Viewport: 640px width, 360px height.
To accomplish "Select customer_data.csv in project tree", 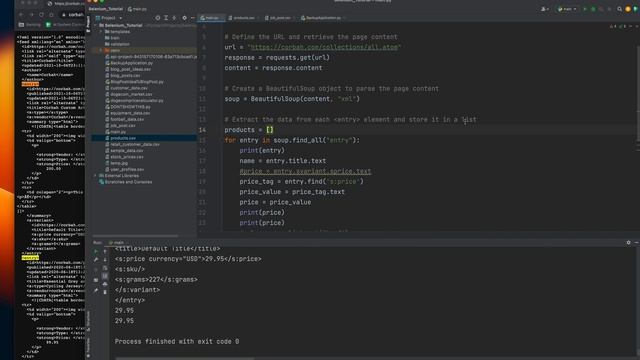I will (x=127, y=88).
